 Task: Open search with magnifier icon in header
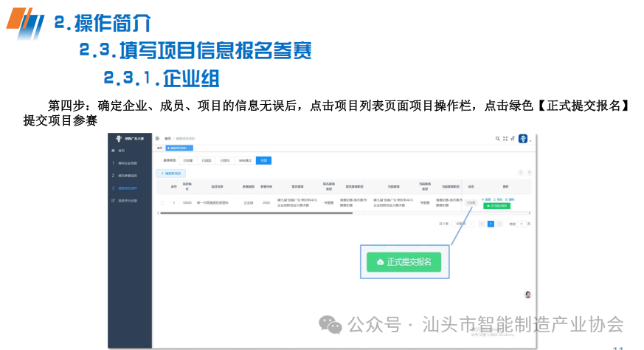click(x=497, y=139)
